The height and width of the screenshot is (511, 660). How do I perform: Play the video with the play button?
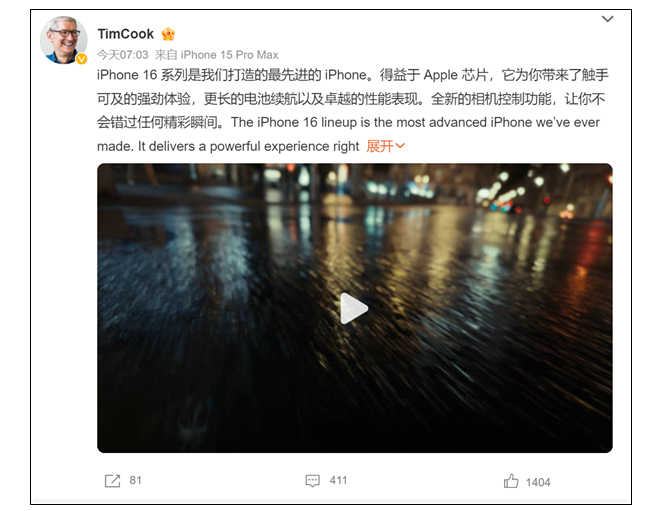[x=354, y=308]
